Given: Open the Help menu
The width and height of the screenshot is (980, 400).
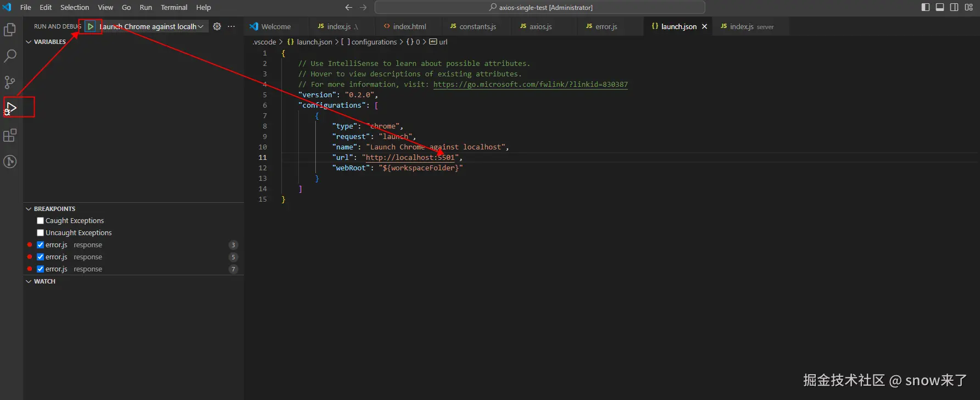Looking at the screenshot, I should (203, 7).
